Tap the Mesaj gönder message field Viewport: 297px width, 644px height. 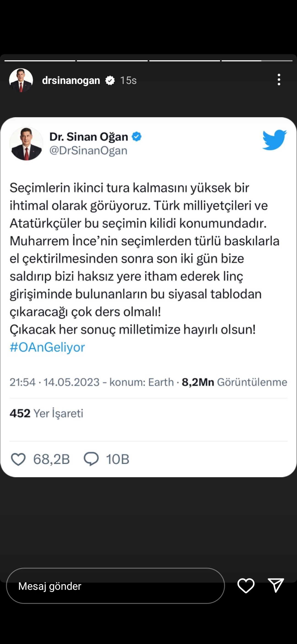[116, 586]
